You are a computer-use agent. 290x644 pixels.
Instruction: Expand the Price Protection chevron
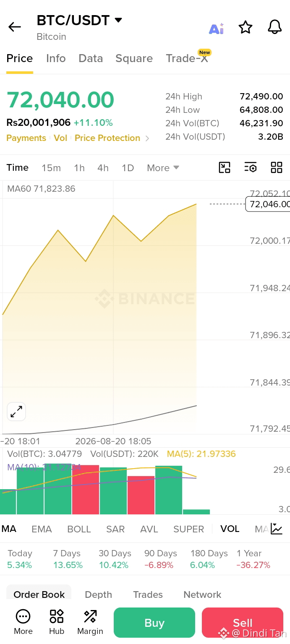pos(147,138)
